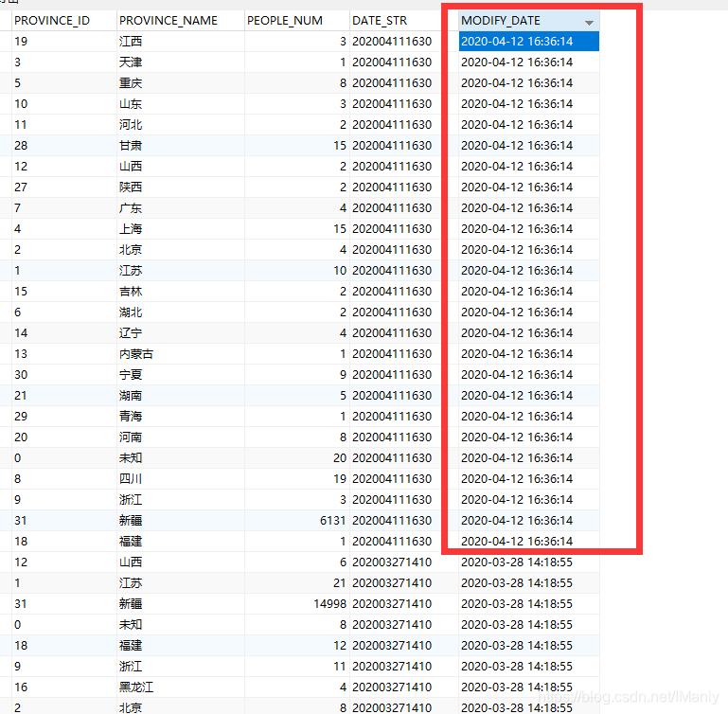The image size is (728, 714).
Task: Select DATE_STR cell in 宁夏 row
Action: [x=403, y=375]
